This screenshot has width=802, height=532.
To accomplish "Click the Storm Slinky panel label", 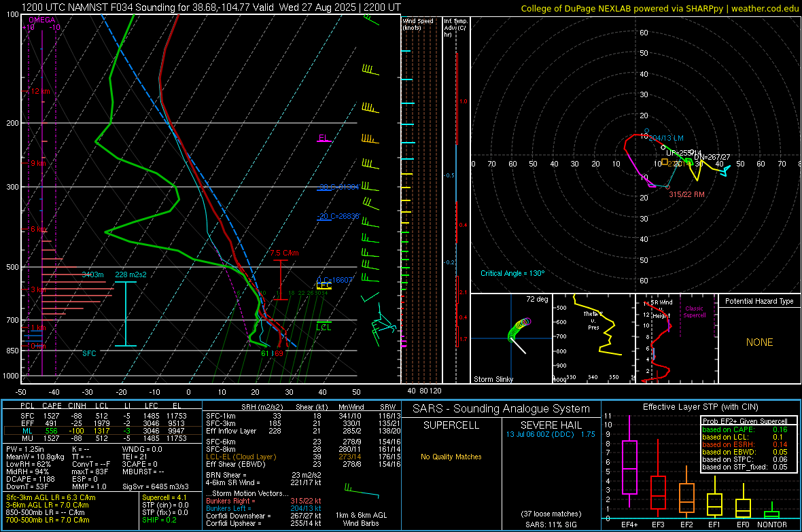I will (x=493, y=379).
